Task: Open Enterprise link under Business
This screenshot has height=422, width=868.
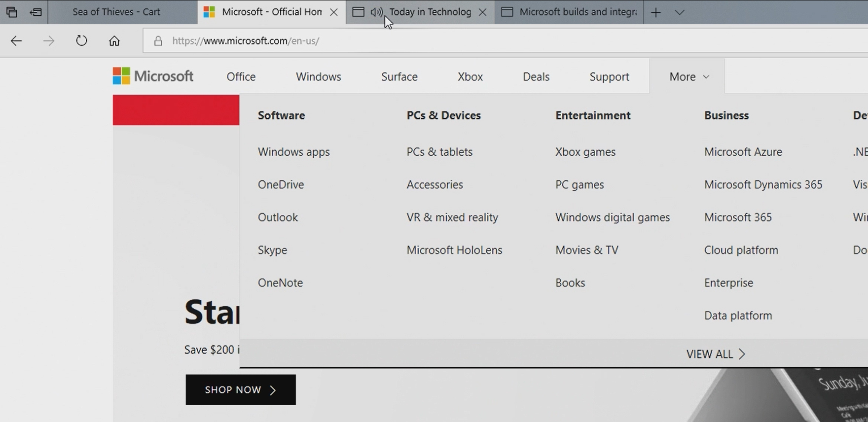Action: click(x=728, y=283)
